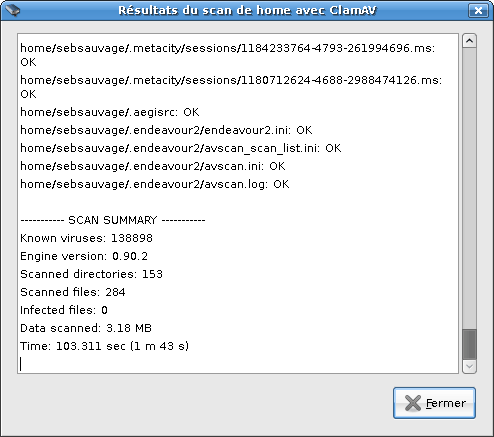Click the SCAN SUMMARY heading line

(113, 220)
